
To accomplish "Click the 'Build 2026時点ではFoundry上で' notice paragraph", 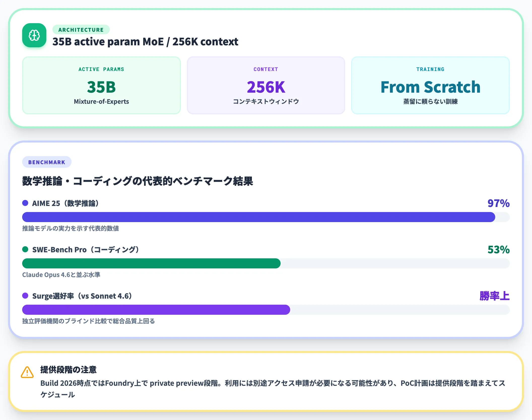I will coord(273,389).
